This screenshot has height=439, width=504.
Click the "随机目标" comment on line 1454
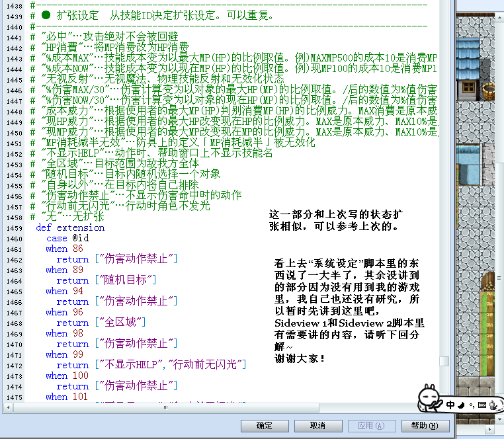point(126,175)
